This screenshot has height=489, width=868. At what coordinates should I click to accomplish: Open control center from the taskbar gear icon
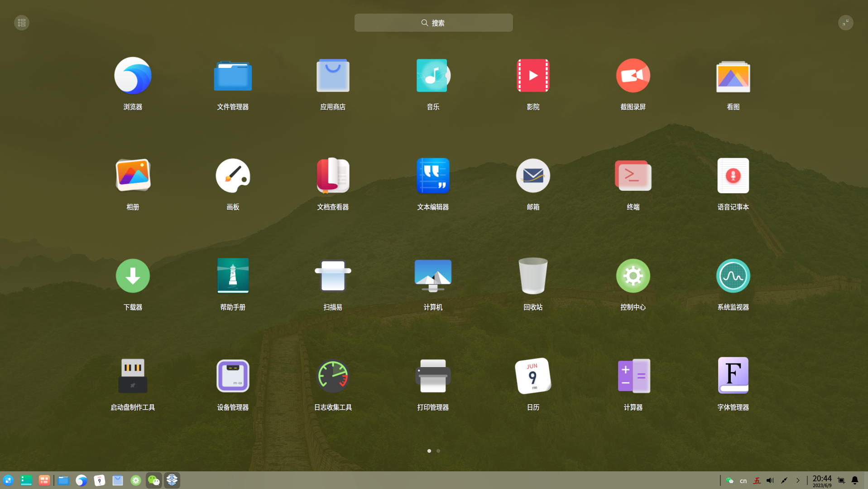[136, 480]
